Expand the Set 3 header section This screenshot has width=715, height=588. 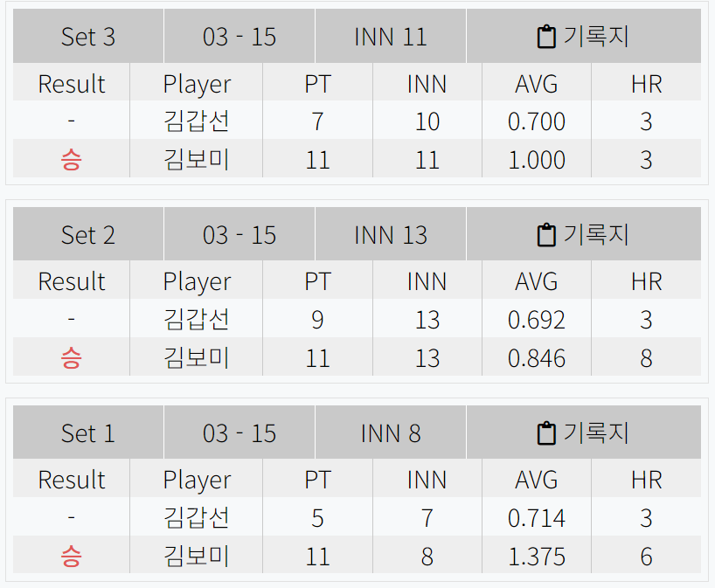(88, 36)
